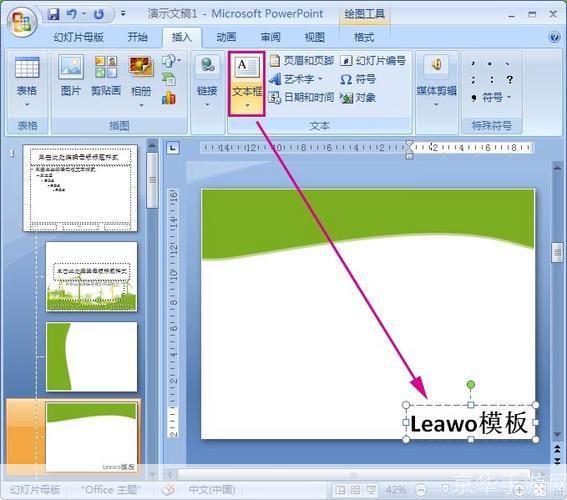Open the special 符号 dropdown with bullet

(x=491, y=97)
